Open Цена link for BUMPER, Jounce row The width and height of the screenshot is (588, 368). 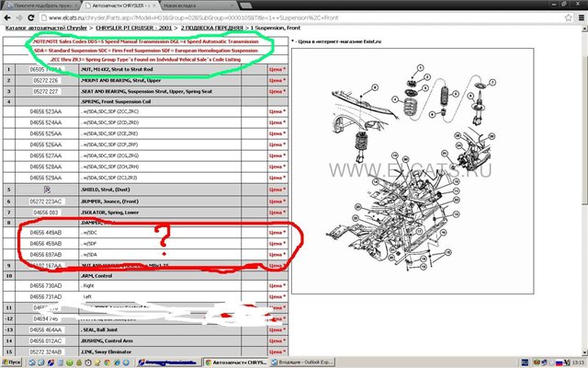pos(277,201)
